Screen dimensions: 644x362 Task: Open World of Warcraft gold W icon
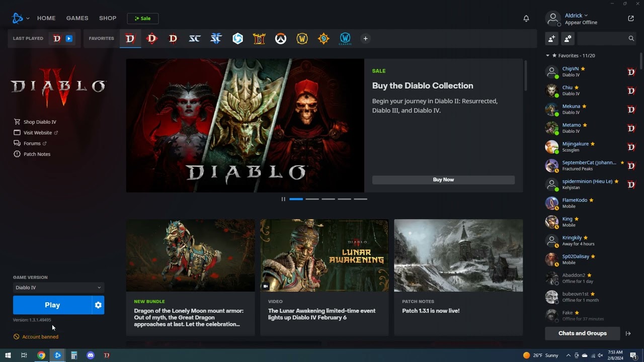[302, 39]
